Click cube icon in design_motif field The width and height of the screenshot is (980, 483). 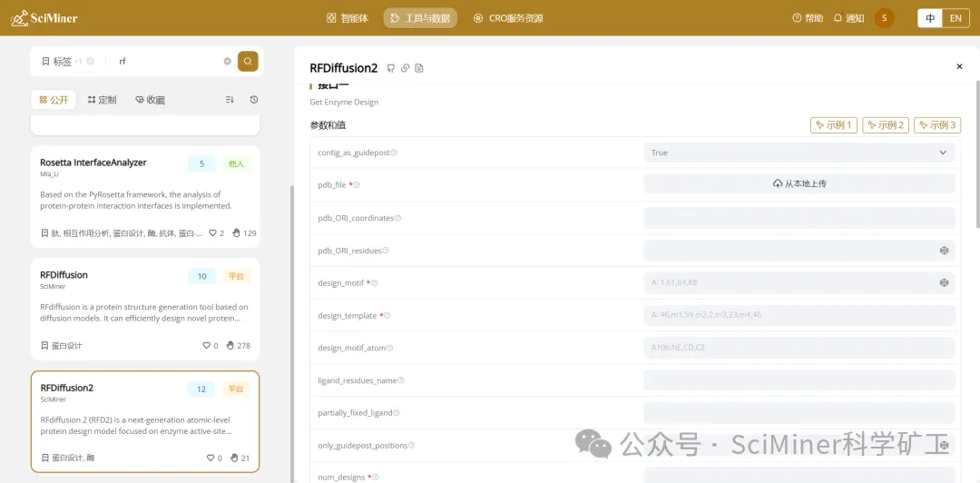click(x=944, y=282)
